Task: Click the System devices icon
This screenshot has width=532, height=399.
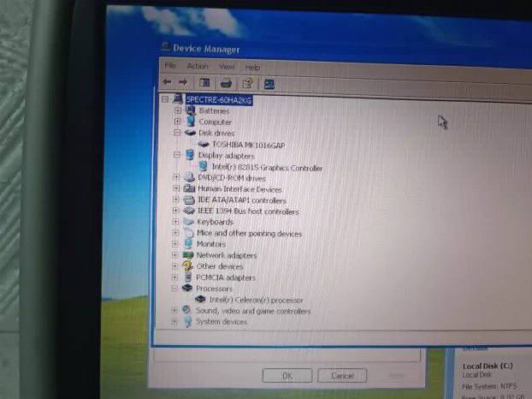Action: coord(187,321)
